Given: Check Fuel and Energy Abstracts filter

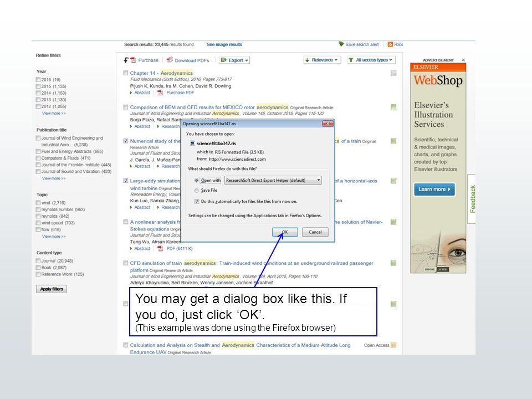Looking at the screenshot, I should tap(38, 151).
